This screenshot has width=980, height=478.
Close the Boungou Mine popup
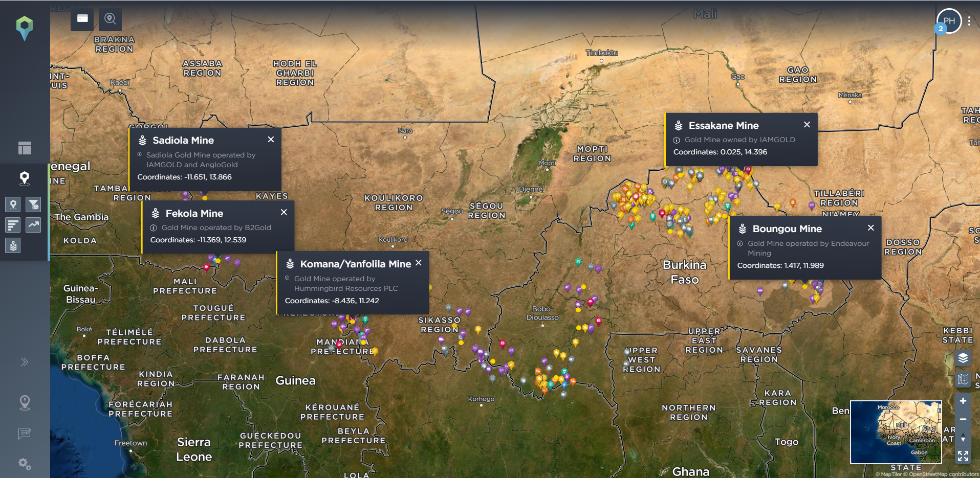point(871,227)
